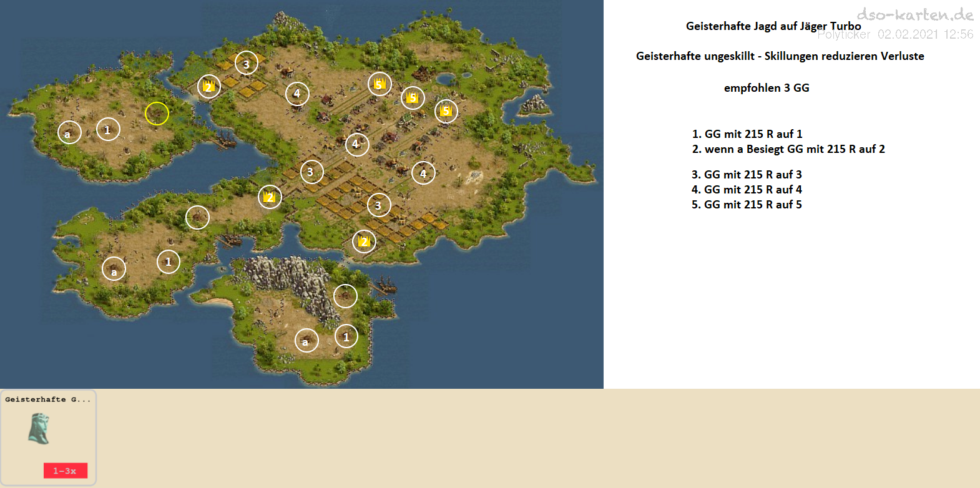980x488 pixels.
Task: Select the northernmost marker '3' on the main island
Action: pyautogui.click(x=247, y=63)
